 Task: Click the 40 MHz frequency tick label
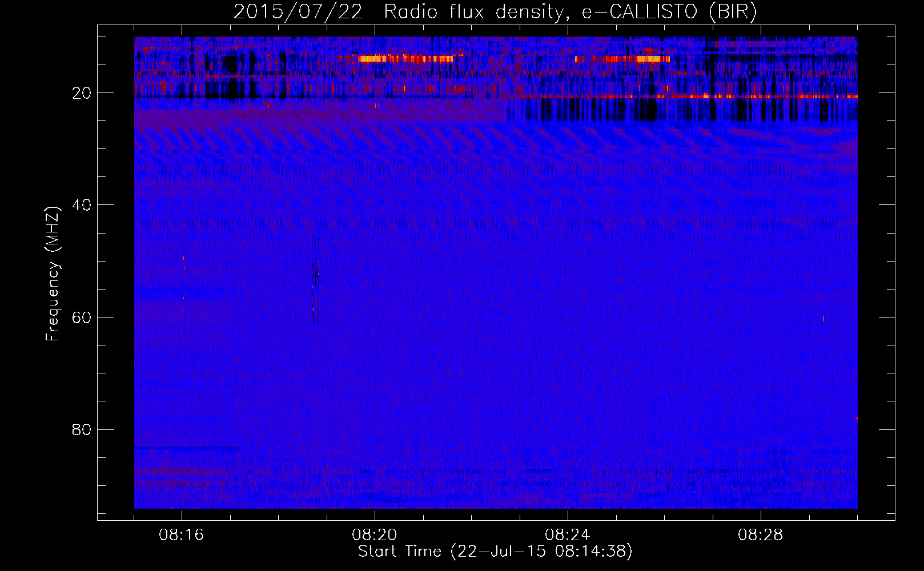(x=82, y=205)
